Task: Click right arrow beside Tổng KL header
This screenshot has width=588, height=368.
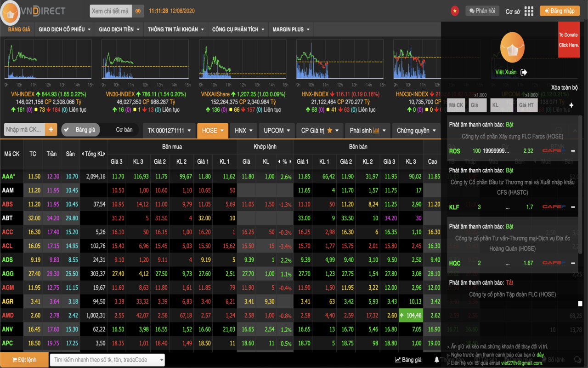Action: tap(105, 154)
